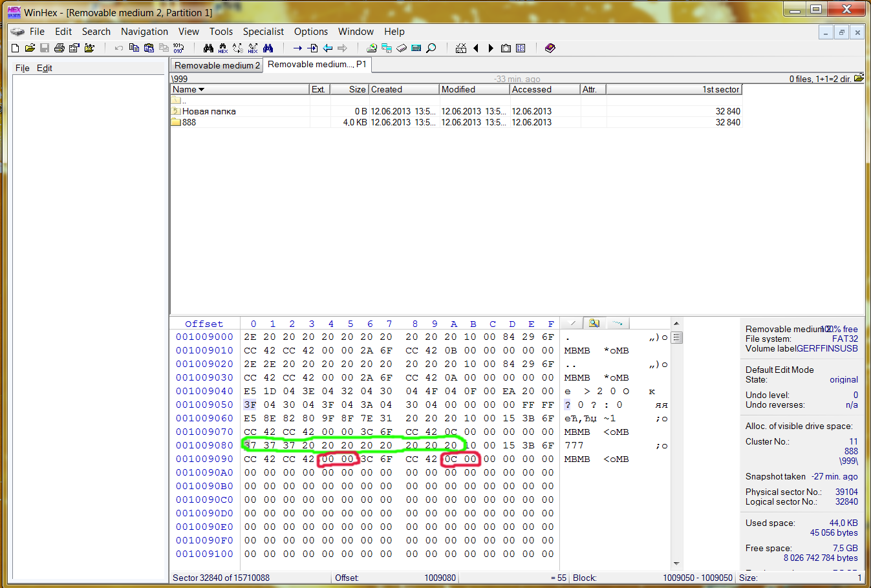Screen dimensions: 871x588
Task: Sort by the Attr. column header
Action: pos(593,89)
